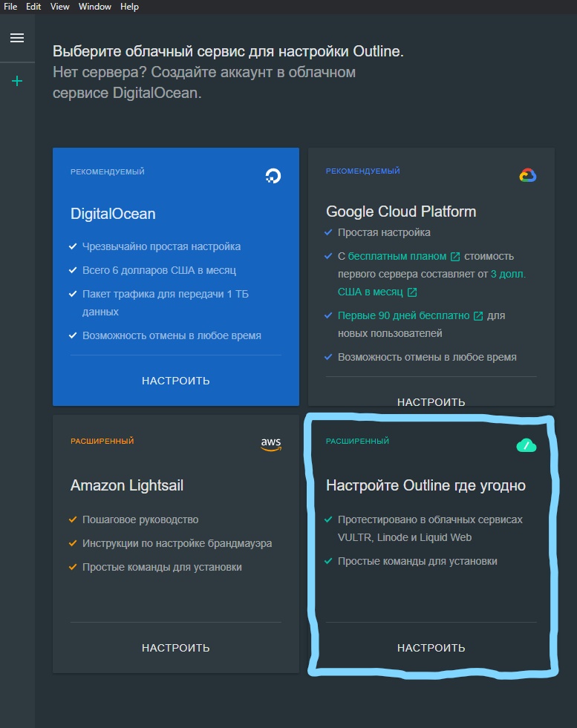
Task: Open the hamburger sidebar menu
Action: point(17,38)
